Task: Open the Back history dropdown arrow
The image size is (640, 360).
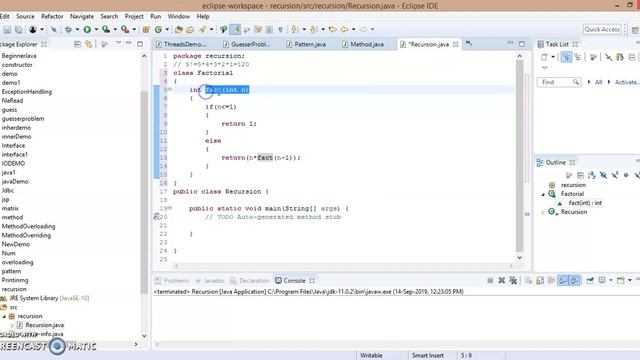Action: (353, 29)
